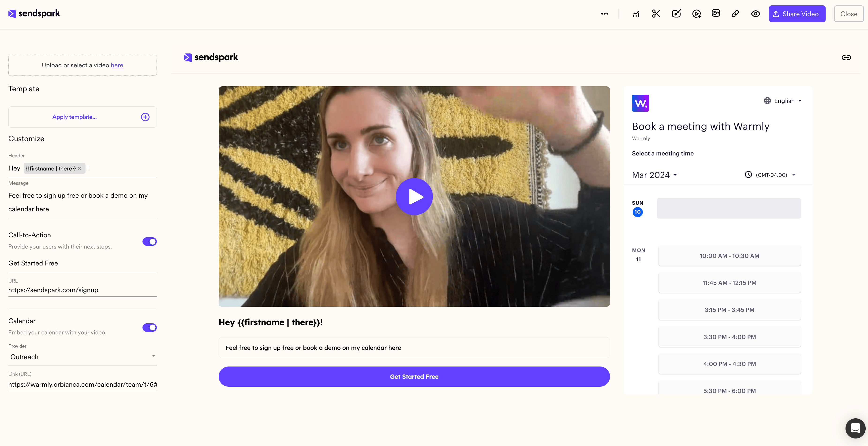Viewport: 868px width, 446px height.
Task: Click the 'Book a meeting with Warmly' title
Action: pos(700,126)
